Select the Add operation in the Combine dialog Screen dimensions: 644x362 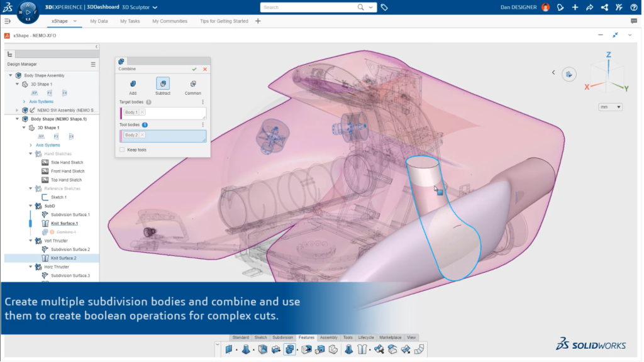[x=133, y=84]
